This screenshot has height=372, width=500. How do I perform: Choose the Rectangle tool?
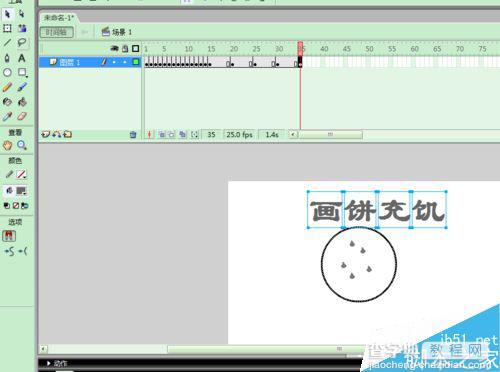[22, 72]
